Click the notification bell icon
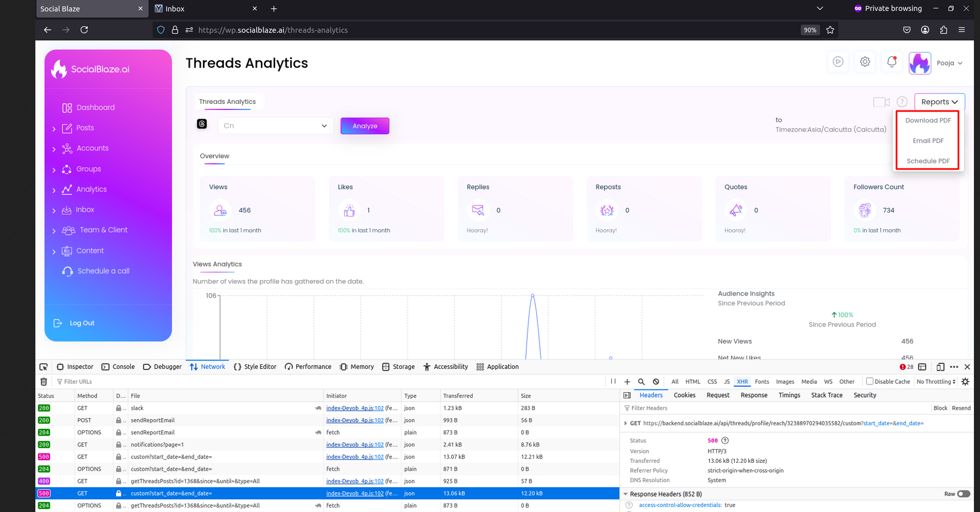 click(x=891, y=62)
